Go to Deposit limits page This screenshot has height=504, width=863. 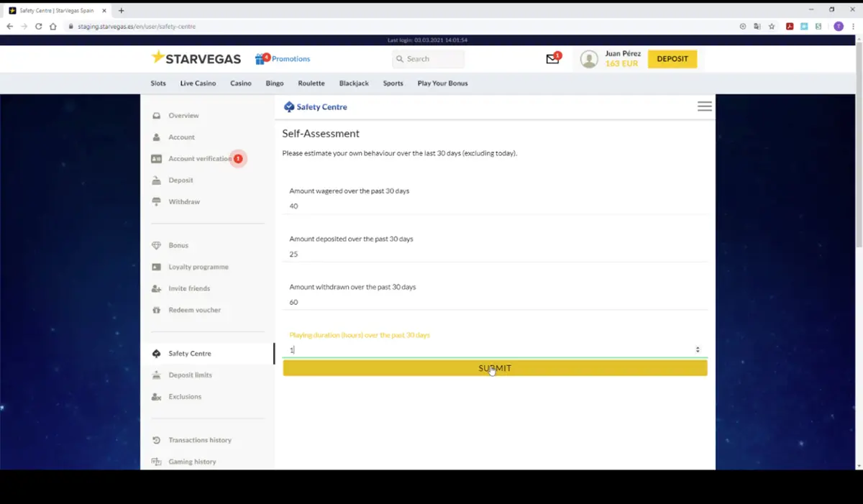coord(190,375)
